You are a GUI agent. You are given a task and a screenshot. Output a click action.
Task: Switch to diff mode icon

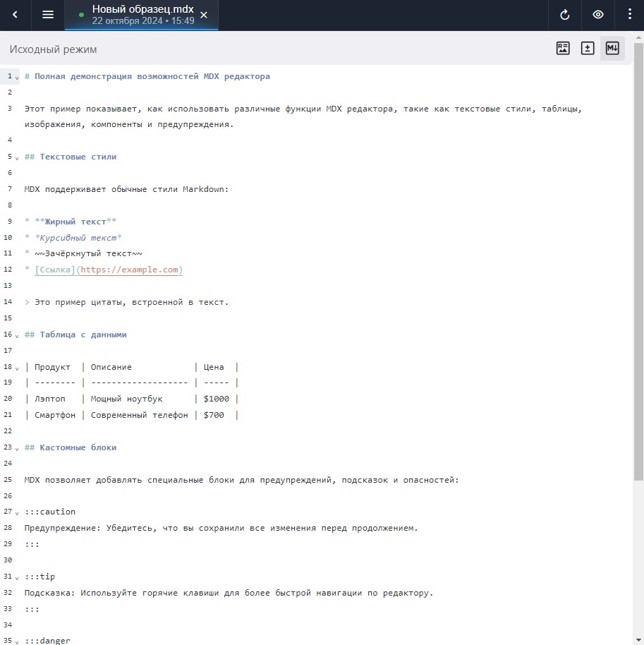588,48
